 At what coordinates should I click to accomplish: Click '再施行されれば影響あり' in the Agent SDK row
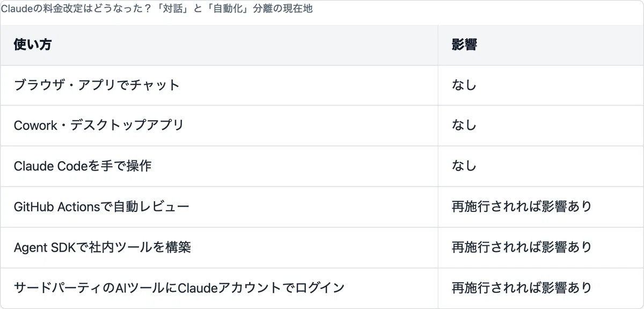[x=522, y=247]
